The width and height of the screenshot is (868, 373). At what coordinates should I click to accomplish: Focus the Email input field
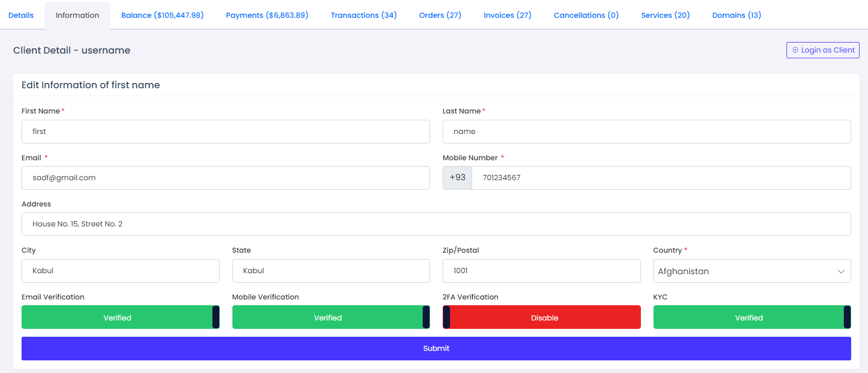coord(226,178)
